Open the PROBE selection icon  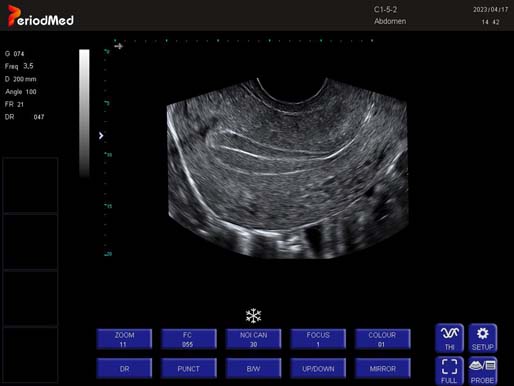(483, 371)
